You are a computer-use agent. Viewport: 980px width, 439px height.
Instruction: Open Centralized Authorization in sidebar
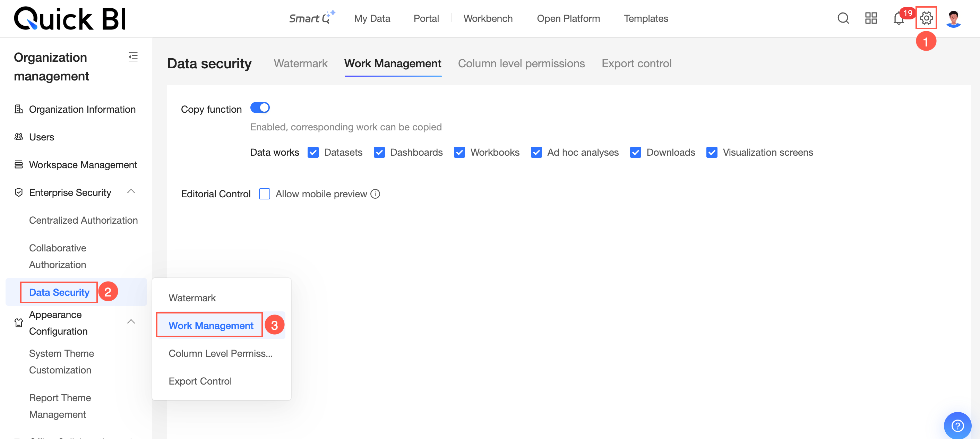pyautogui.click(x=83, y=220)
